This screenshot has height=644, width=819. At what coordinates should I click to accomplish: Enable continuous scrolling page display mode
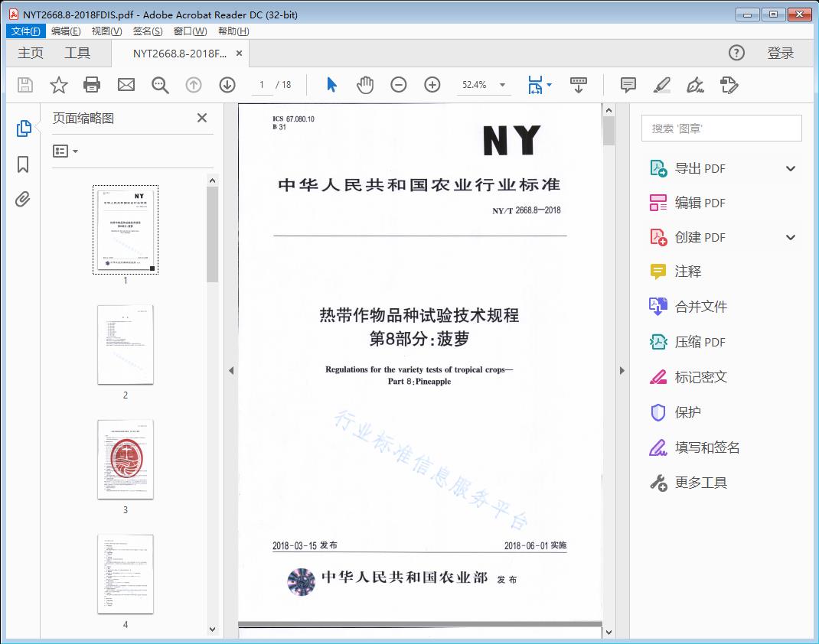(578, 85)
